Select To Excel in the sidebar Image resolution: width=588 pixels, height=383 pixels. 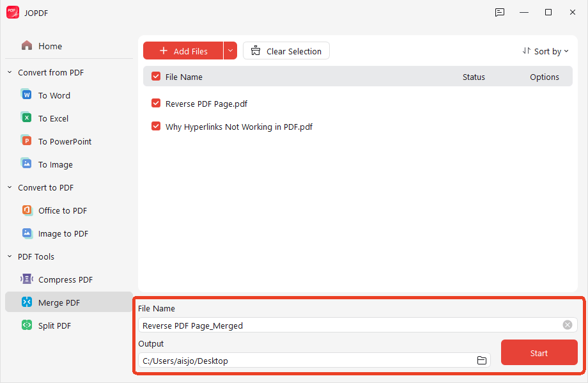(x=69, y=118)
